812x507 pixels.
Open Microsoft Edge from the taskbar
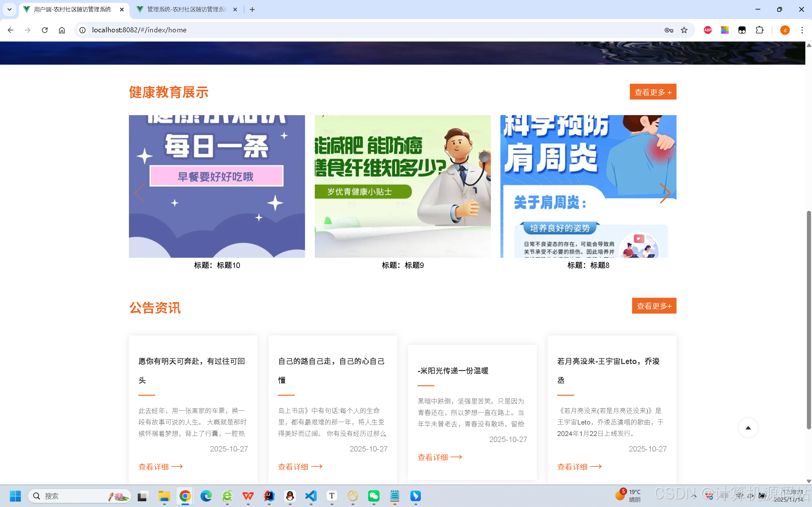(x=206, y=496)
